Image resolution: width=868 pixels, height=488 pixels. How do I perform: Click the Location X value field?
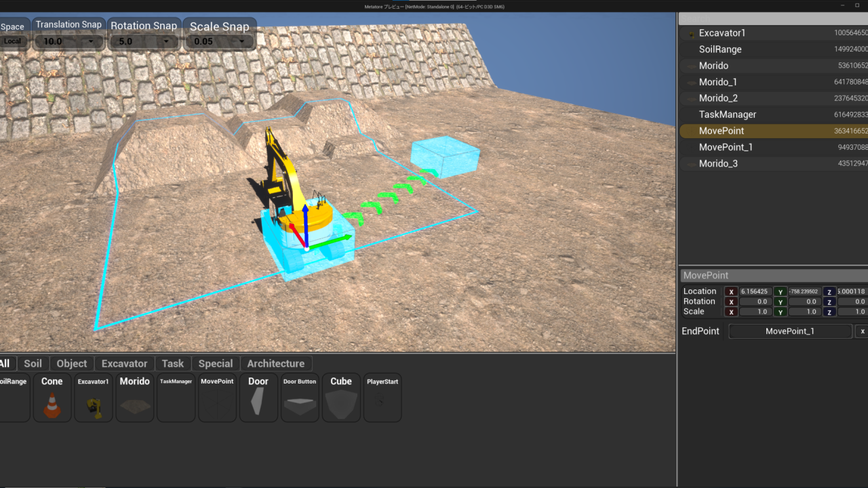(754, 291)
